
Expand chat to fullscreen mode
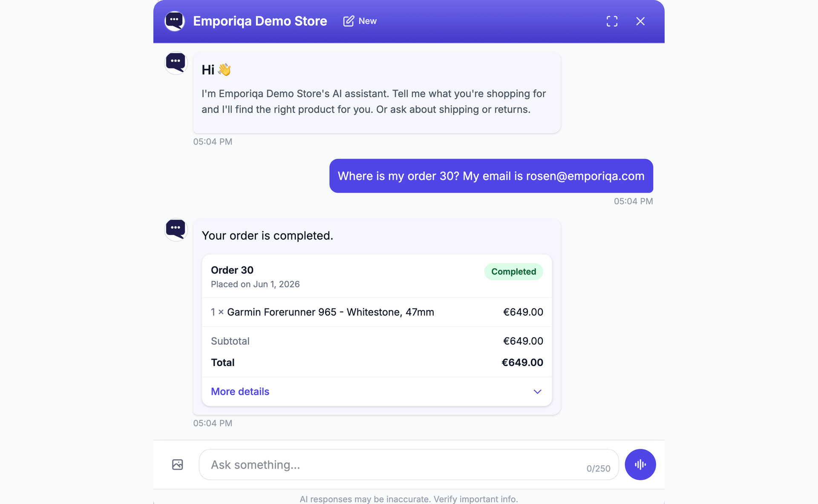coord(612,21)
